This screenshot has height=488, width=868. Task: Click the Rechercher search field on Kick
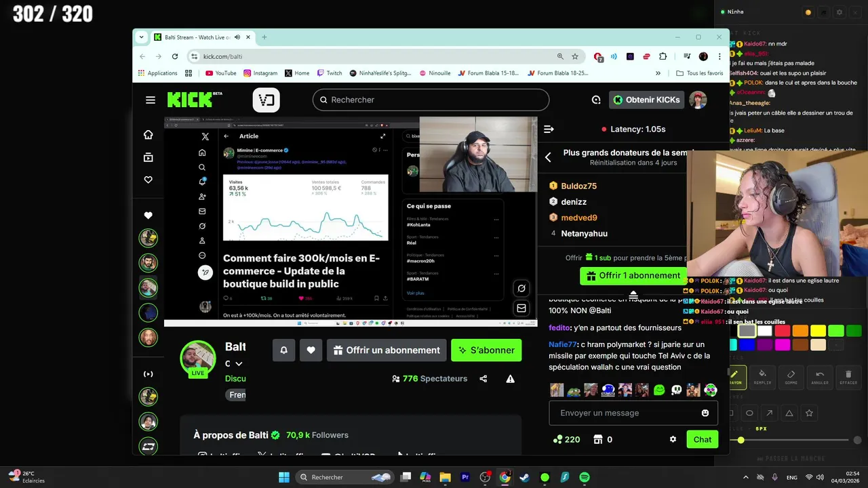click(431, 100)
